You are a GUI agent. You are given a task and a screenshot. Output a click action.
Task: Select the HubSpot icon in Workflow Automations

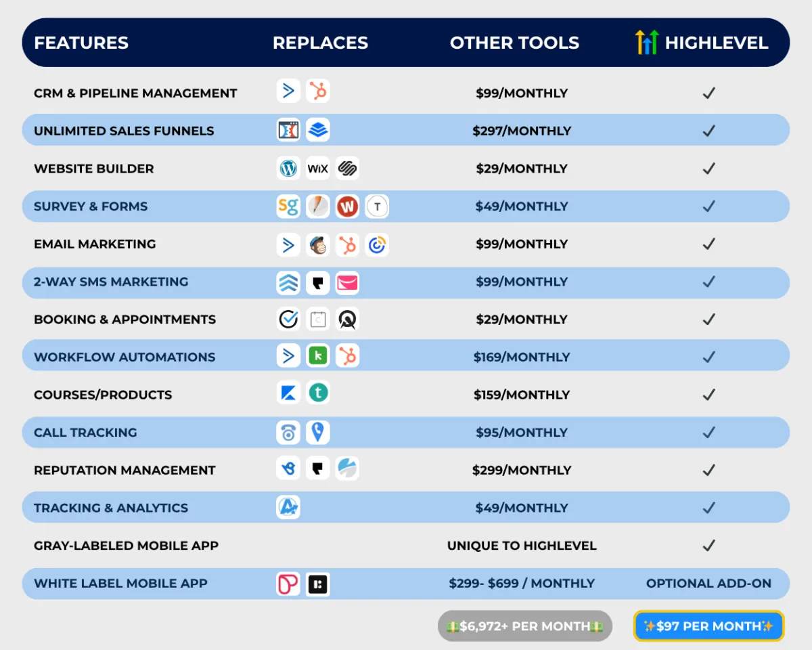[x=348, y=355]
